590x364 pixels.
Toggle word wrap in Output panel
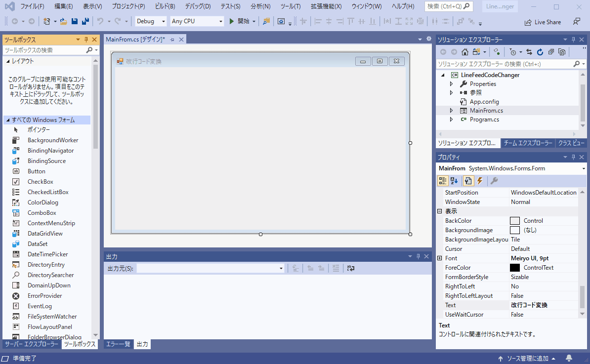click(x=351, y=268)
